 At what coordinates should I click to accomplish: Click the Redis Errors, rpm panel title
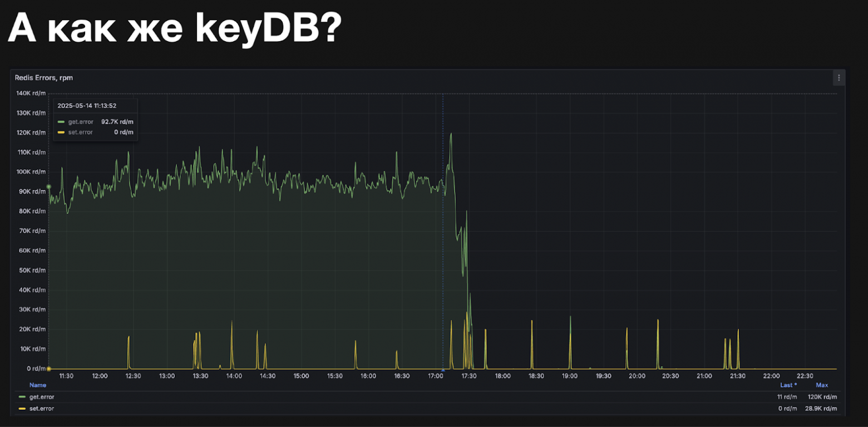tap(44, 78)
